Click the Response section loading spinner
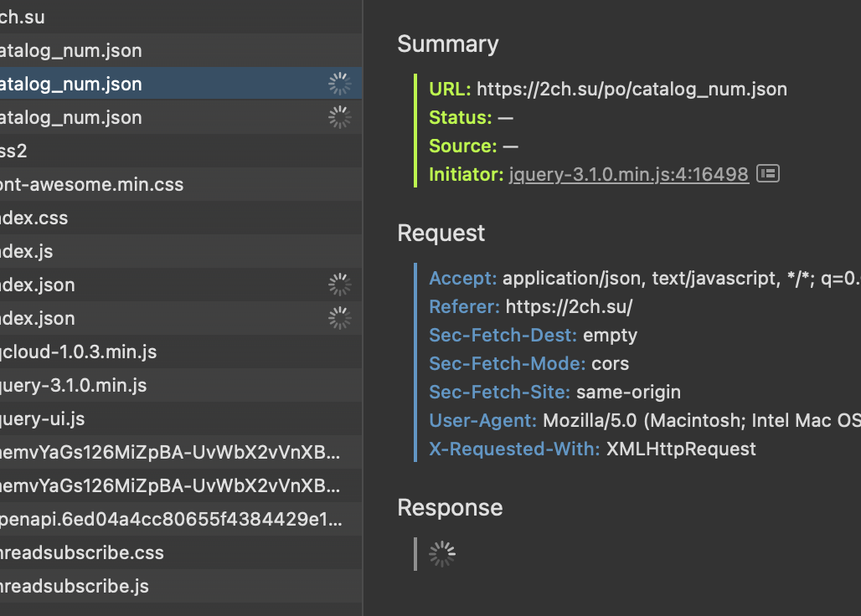 (x=441, y=553)
